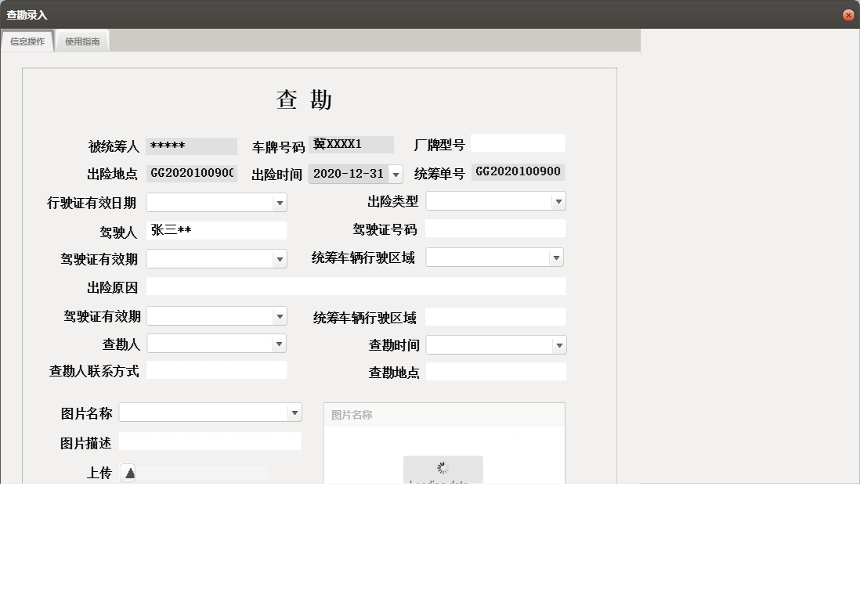The width and height of the screenshot is (860, 616).
Task: Click the 厂牌型号 input field
Action: [x=517, y=142]
